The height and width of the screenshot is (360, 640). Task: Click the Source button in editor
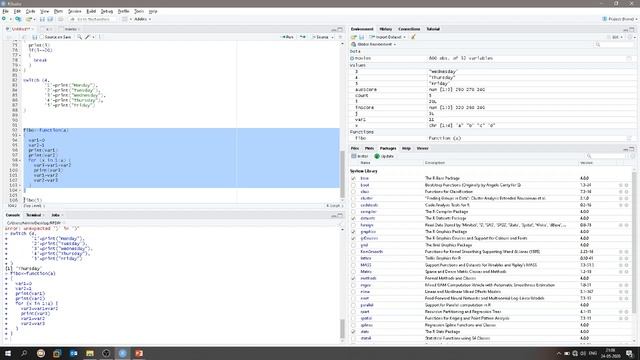click(320, 37)
